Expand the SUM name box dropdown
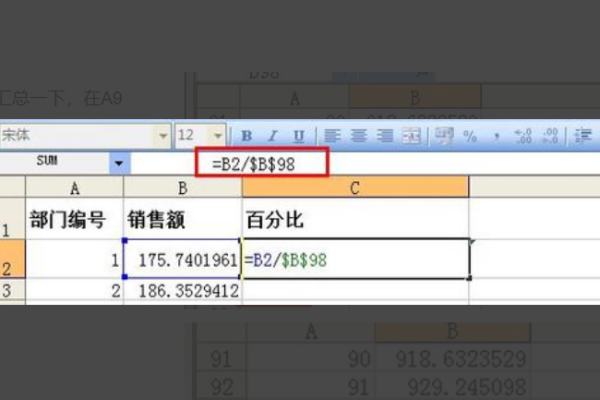This screenshot has width=600, height=400. 119,163
